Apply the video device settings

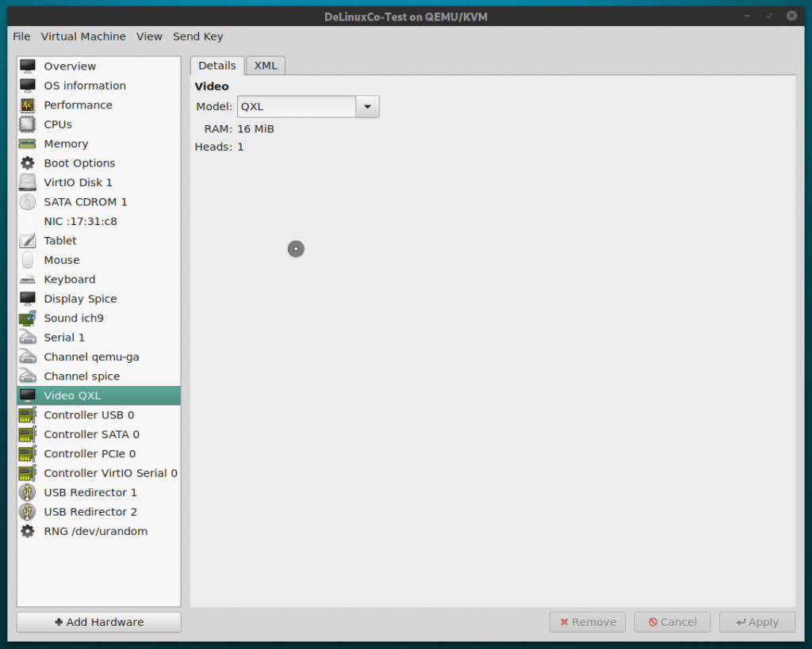point(756,622)
